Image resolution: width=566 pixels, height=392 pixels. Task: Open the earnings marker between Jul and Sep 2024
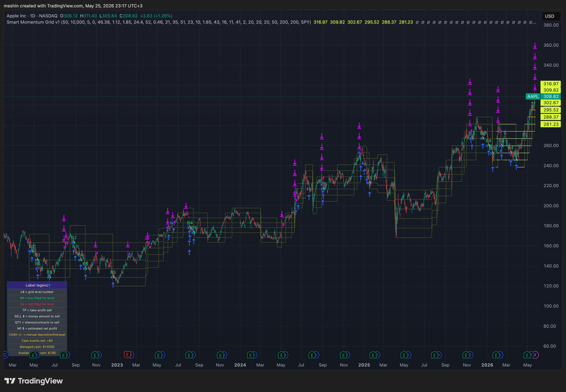[312, 355]
